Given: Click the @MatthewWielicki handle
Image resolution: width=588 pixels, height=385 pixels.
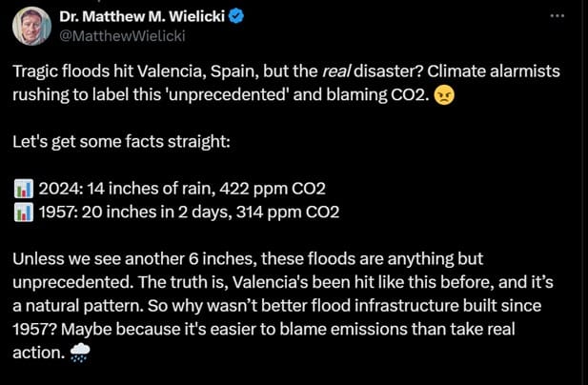Looking at the screenshot, I should pos(122,36).
